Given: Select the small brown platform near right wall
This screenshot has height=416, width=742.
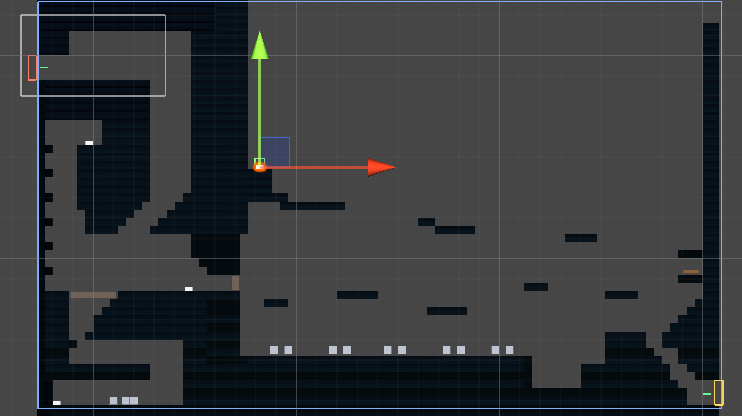Looking at the screenshot, I should tap(691, 272).
